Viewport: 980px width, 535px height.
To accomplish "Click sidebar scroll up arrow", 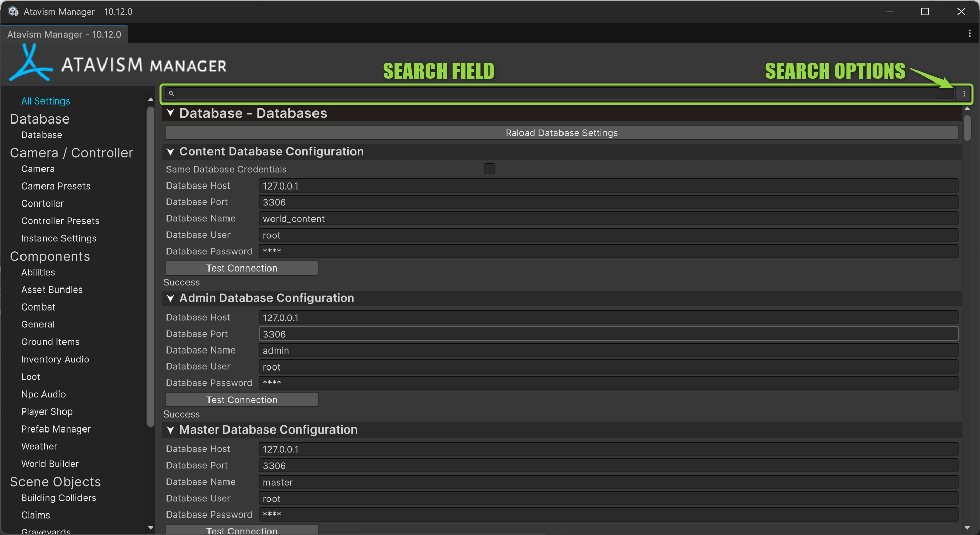I will click(x=150, y=99).
